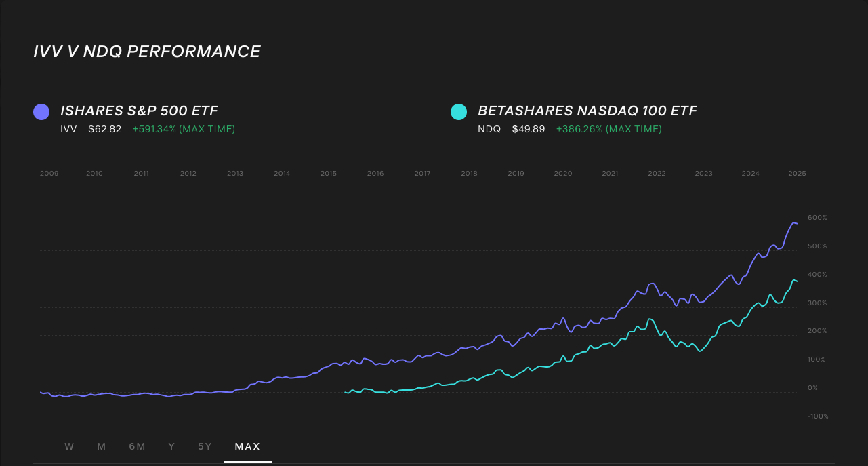Select the ISHARES S&P 500 ETF label
Screen dimensions: 868x466
coord(140,111)
